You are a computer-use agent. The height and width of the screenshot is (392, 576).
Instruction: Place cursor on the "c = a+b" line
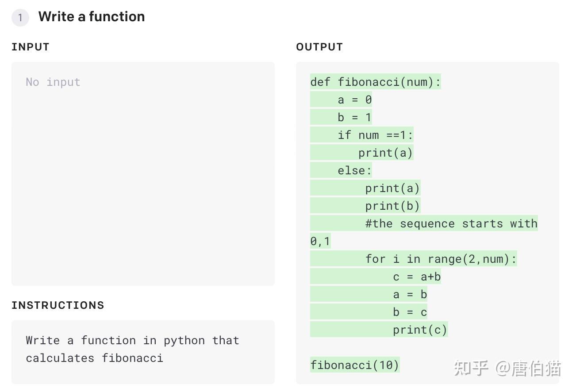(417, 277)
